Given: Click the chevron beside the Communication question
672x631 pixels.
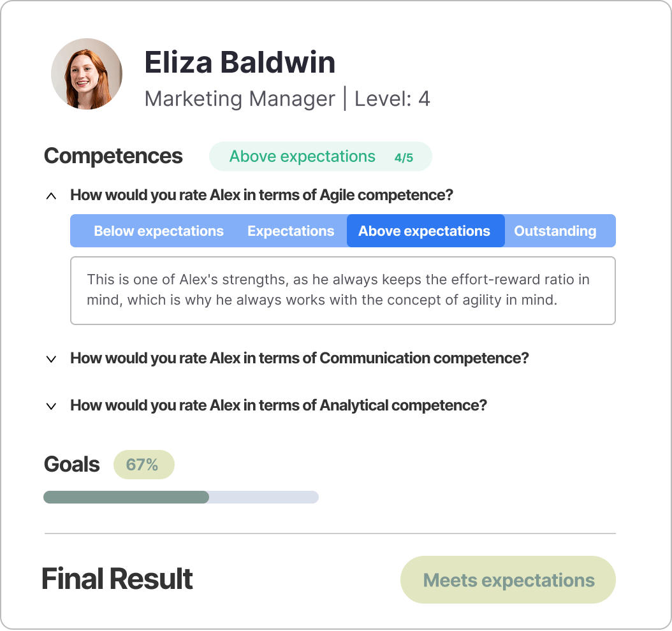Looking at the screenshot, I should (52, 358).
